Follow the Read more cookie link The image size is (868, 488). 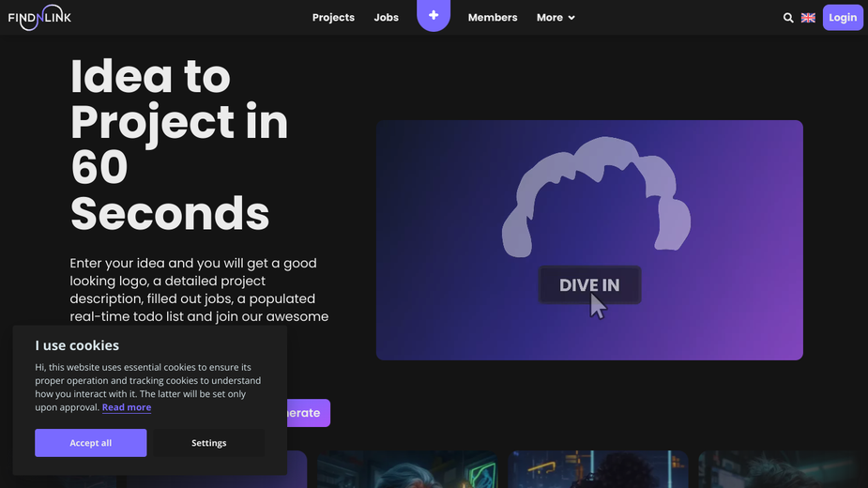(127, 407)
